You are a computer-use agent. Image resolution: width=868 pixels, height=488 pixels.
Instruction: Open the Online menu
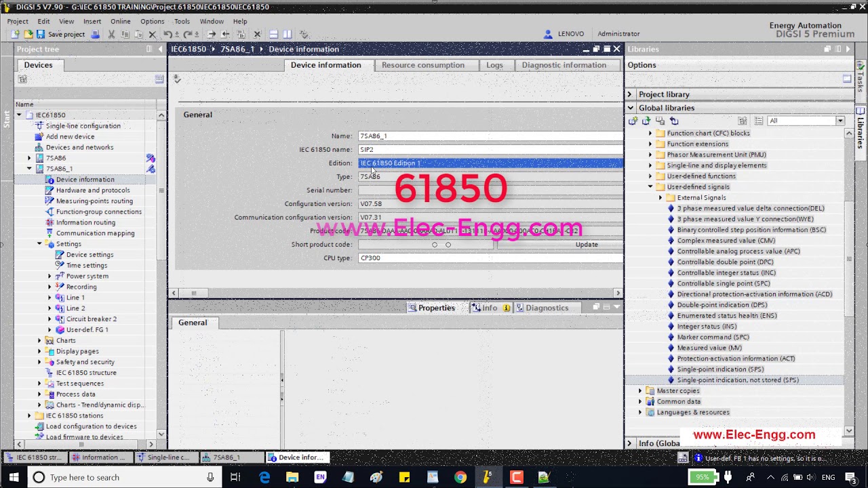[x=120, y=21]
